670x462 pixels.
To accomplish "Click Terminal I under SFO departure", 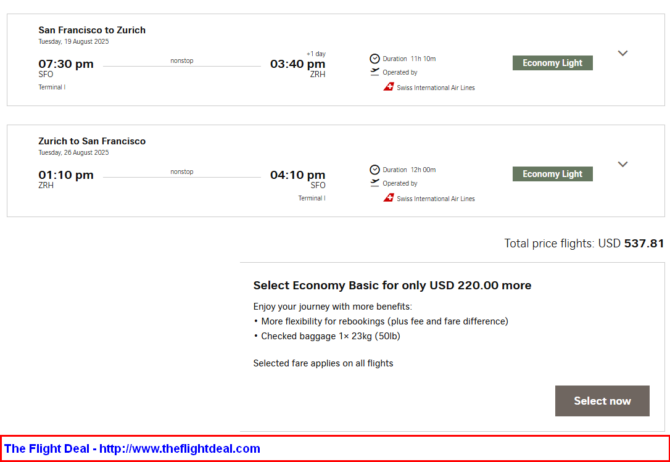I will pyautogui.click(x=52, y=87).
